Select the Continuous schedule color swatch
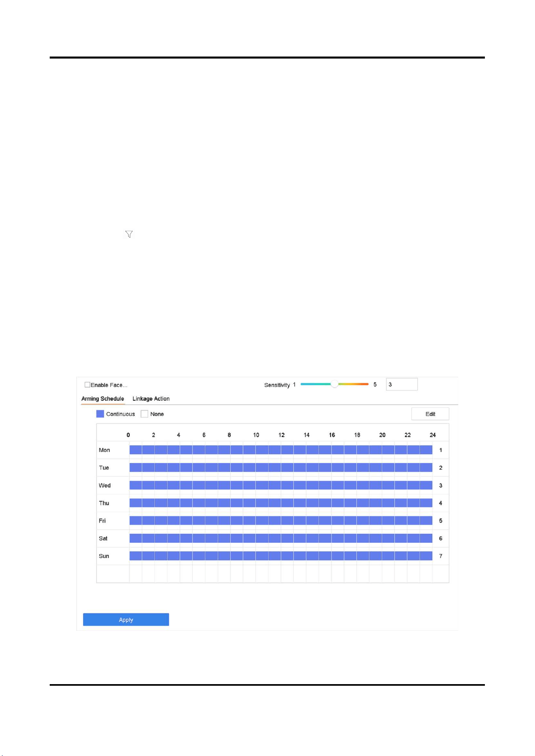535x756 pixels. pos(100,414)
